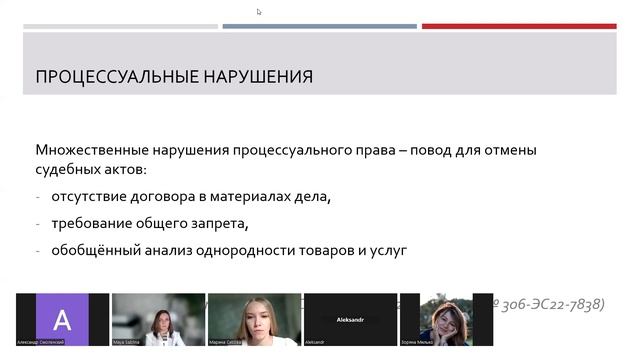Click the bullet "отсутствие договора в материалах дела"
The height and width of the screenshot is (360, 640).
pyautogui.click(x=191, y=196)
